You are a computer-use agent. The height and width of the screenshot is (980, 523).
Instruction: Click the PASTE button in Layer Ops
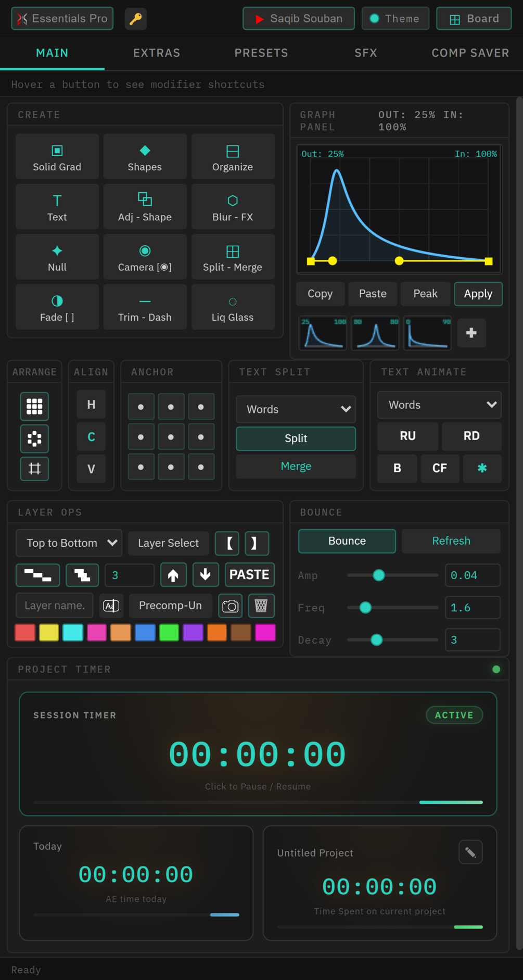point(249,575)
